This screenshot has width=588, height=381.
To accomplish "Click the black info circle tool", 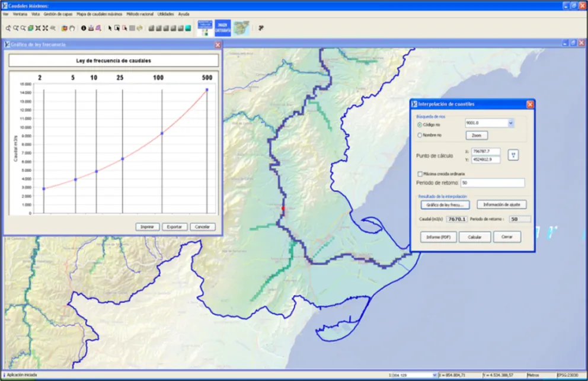I will tap(84, 28).
